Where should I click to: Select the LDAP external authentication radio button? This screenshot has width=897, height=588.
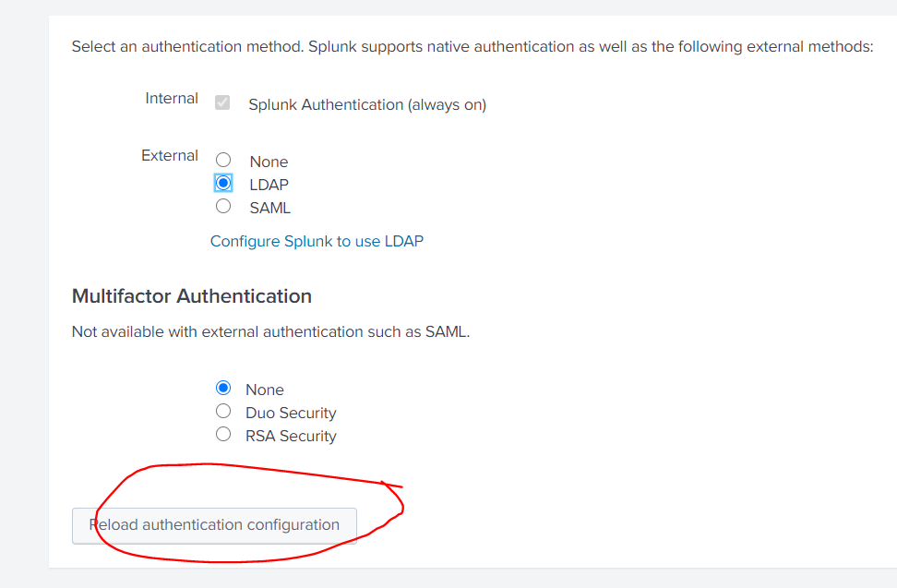tap(223, 182)
